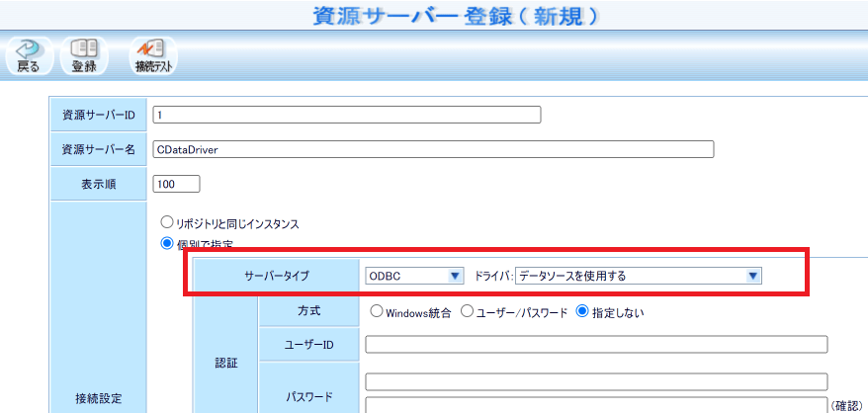Open the データソースを使用する driver dropdown
Image resolution: width=868 pixels, height=413 pixels.
[x=639, y=276]
